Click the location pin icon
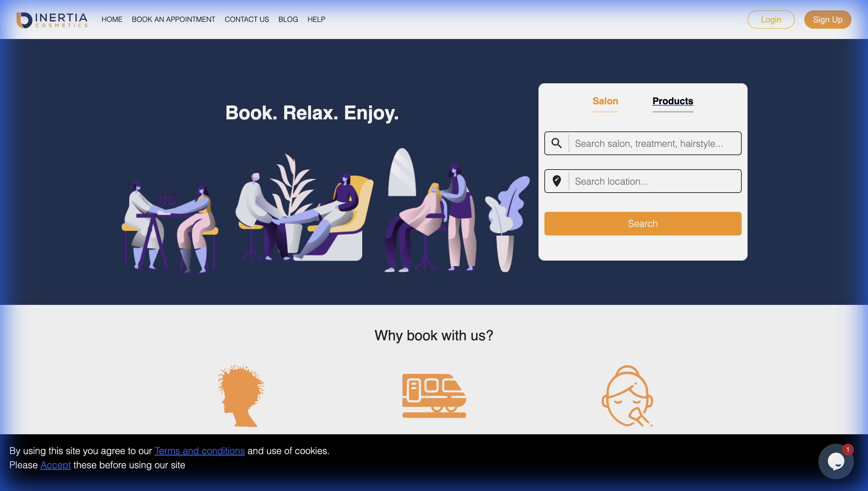This screenshot has width=868, height=491. (x=557, y=181)
